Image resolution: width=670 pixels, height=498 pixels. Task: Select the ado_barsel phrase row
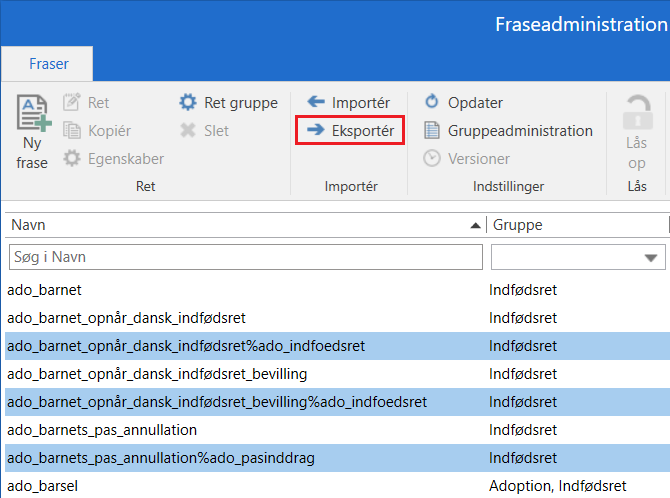[240, 486]
